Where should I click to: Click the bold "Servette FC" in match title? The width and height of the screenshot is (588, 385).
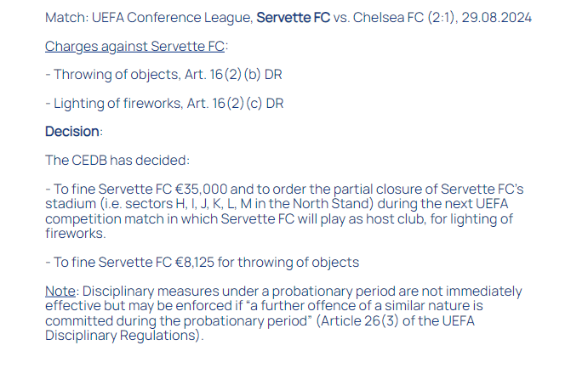pos(292,17)
